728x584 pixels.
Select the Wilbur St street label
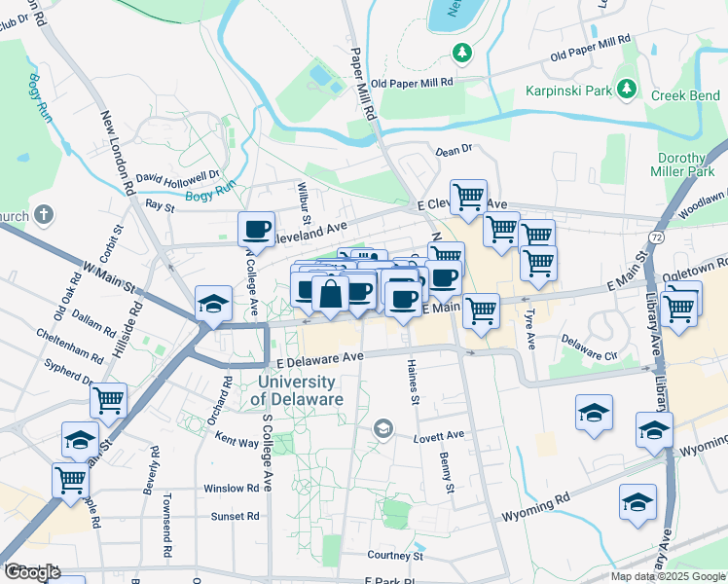[304, 202]
